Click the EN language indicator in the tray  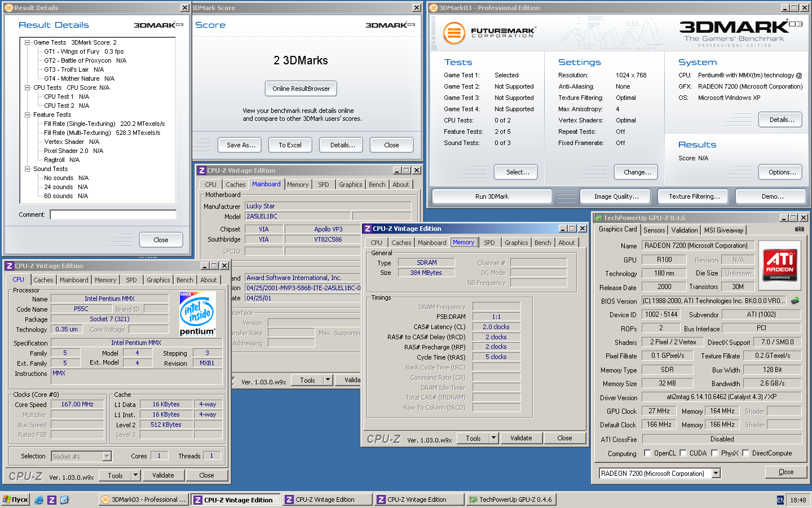click(780, 500)
